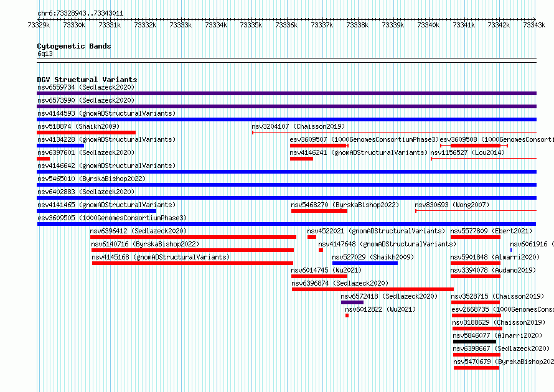Select the purple nsv6573990 variant bar
Viewport: 554px width, 392px height.
[286, 106]
